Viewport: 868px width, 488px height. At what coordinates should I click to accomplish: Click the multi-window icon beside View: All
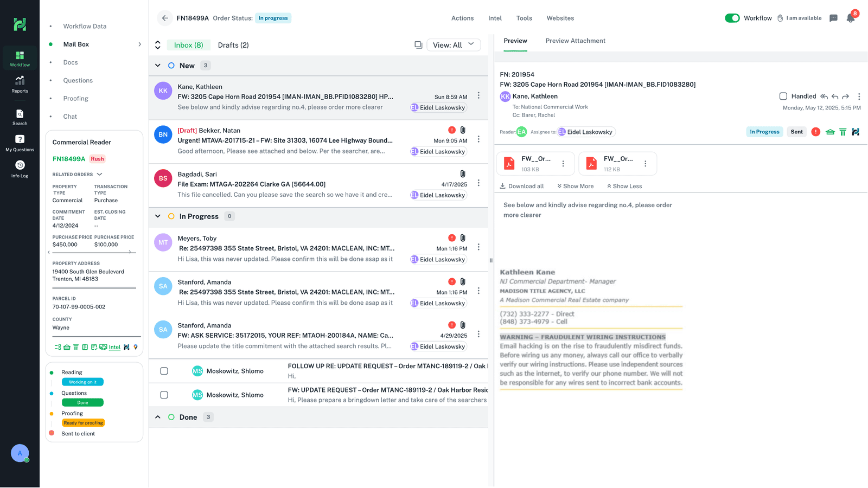point(418,45)
